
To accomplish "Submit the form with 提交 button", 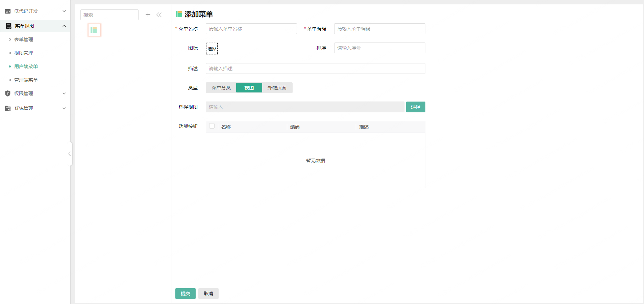I will coord(185,293).
